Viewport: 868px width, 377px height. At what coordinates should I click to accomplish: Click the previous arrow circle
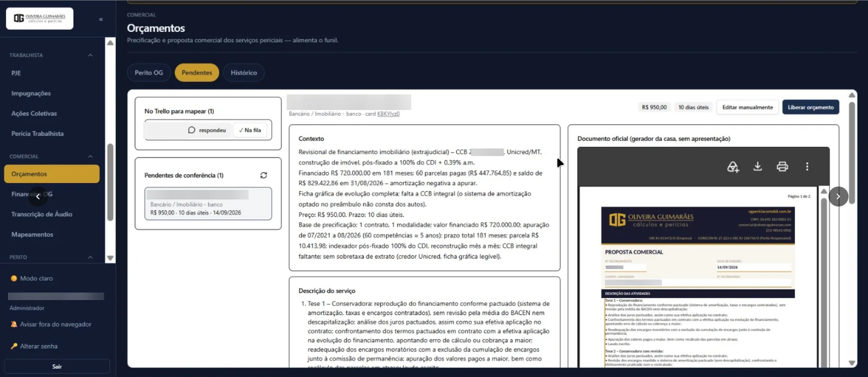coord(37,196)
